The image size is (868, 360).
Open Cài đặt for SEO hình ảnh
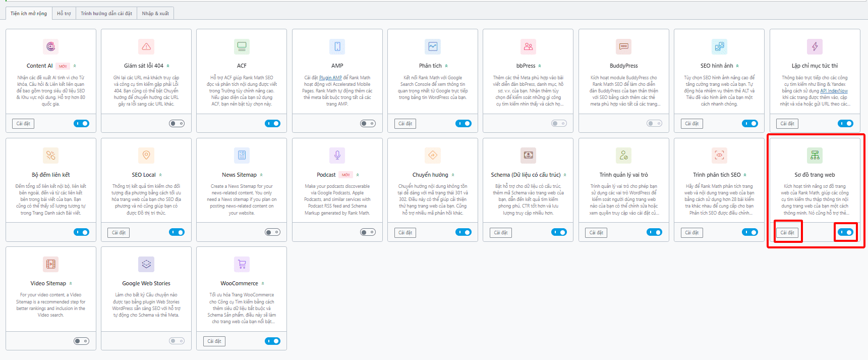[692, 123]
